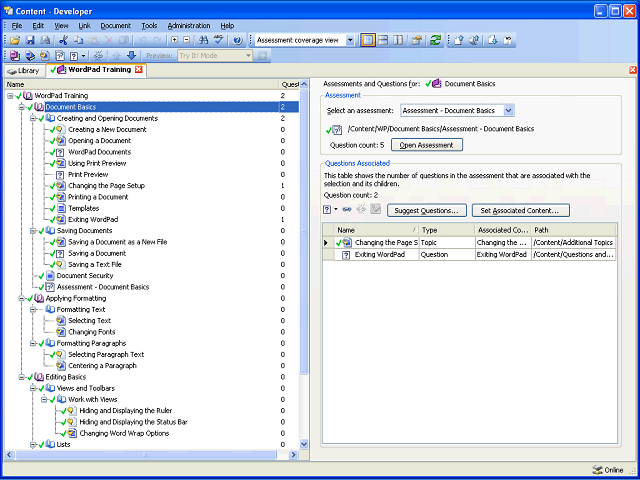Click the green Refresh arrows icon
The height and width of the screenshot is (480, 640).
(x=436, y=40)
